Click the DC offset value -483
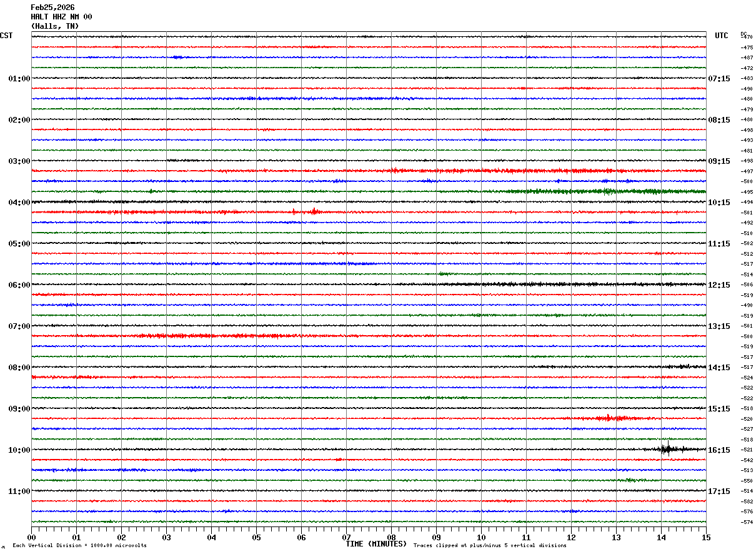 click(747, 78)
